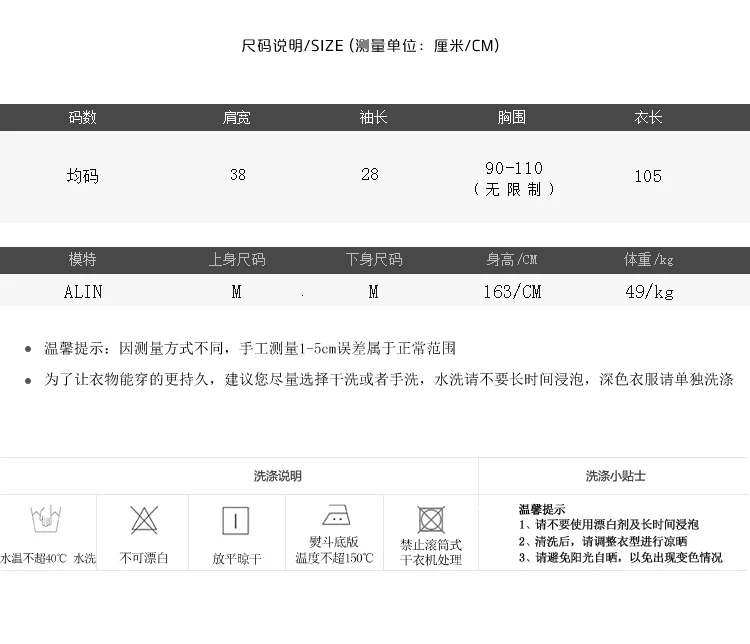The image size is (750, 644).
Task: Click the no tumble dry icon
Action: click(x=431, y=520)
